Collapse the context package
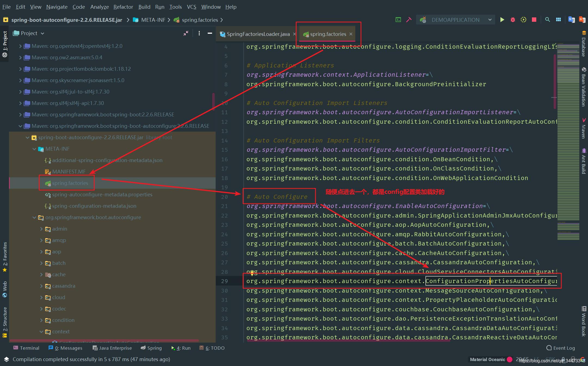This screenshot has height=366, width=588. pos(41,332)
